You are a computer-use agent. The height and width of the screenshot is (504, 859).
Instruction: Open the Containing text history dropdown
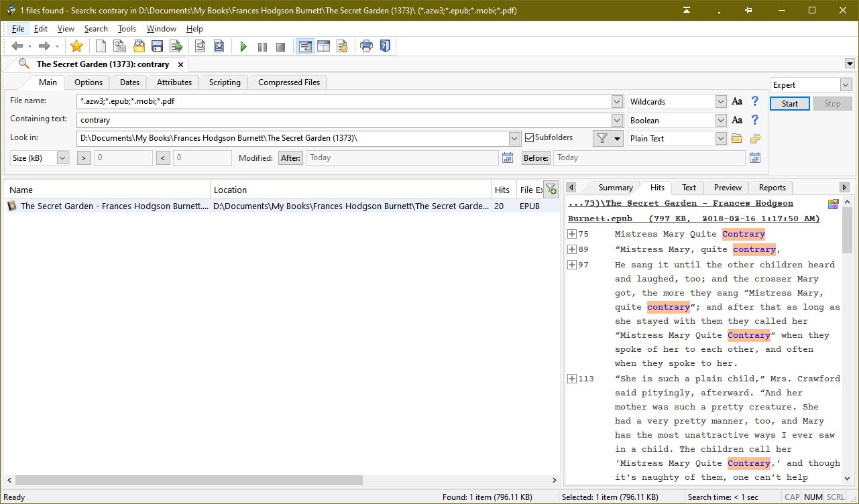(x=617, y=121)
